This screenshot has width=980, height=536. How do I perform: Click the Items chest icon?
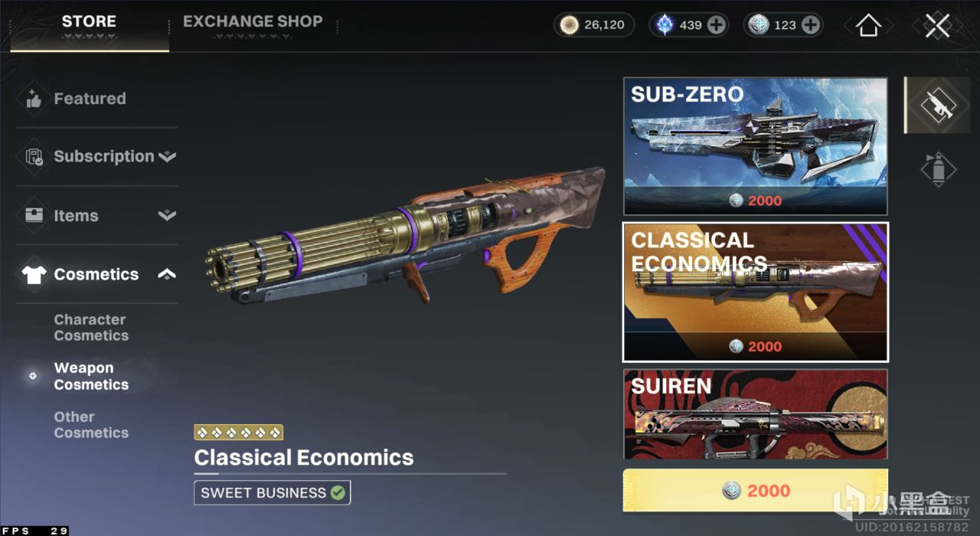point(34,215)
